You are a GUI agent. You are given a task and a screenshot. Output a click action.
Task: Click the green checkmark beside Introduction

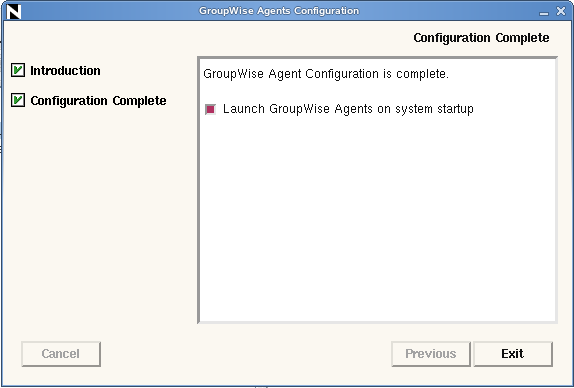click(18, 70)
